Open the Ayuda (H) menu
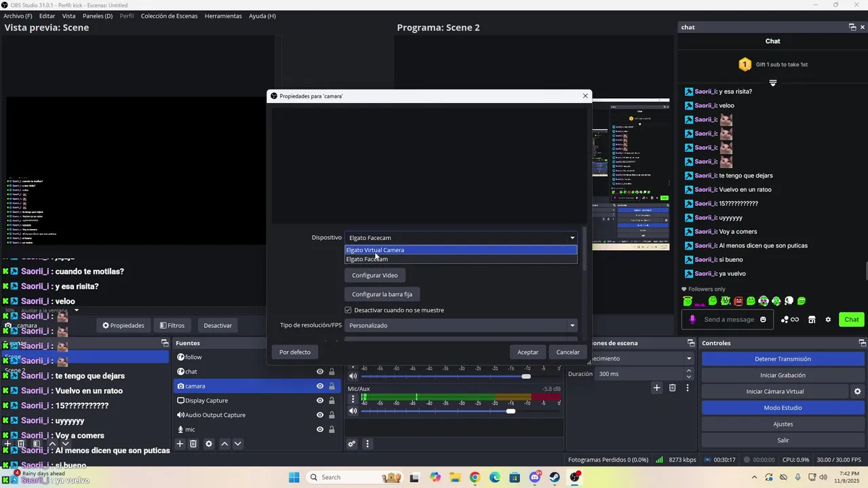868x488 pixels. (x=262, y=16)
